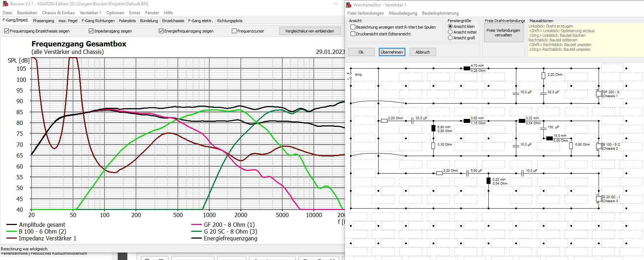Select the 10,0 µF capacitor in tweeter branch
Image resolution: width=644 pixels, height=260 pixels.
[x=522, y=173]
